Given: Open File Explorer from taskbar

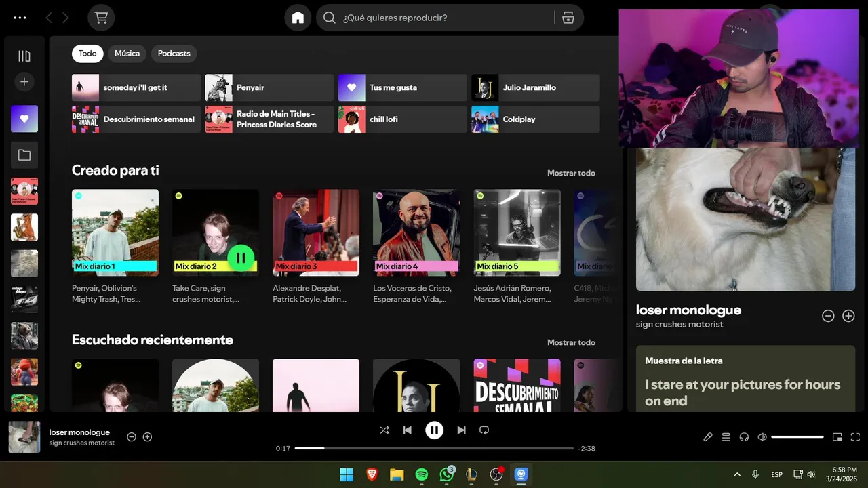Looking at the screenshot, I should (397, 474).
